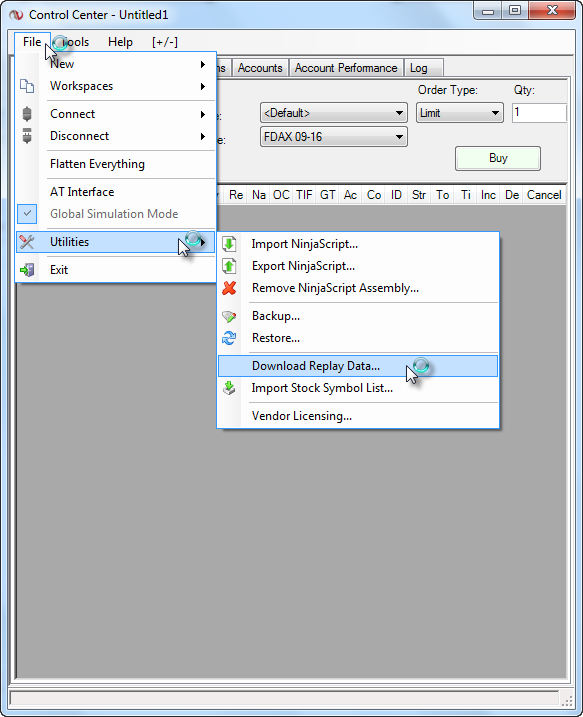Click the GT column header

(327, 195)
